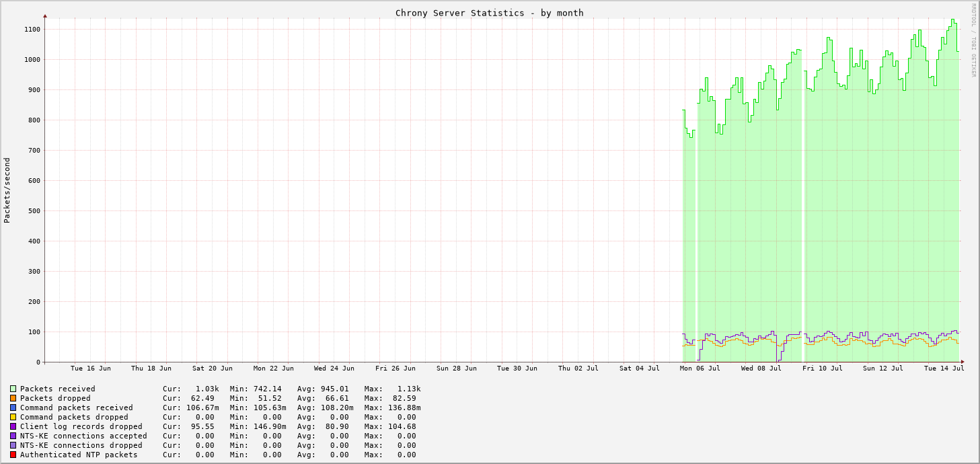Click the Wed 08 Jul date label

coord(761,369)
